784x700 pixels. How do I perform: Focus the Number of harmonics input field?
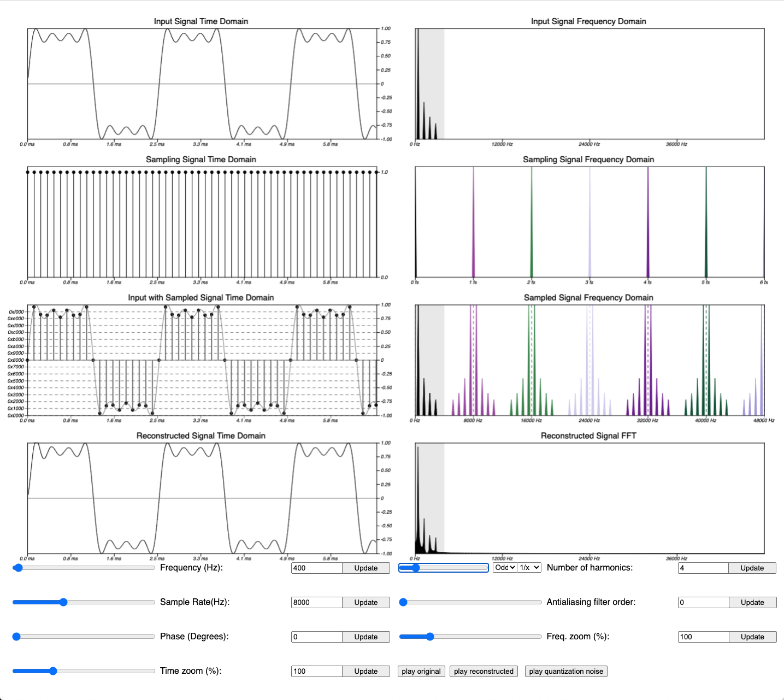tap(703, 568)
